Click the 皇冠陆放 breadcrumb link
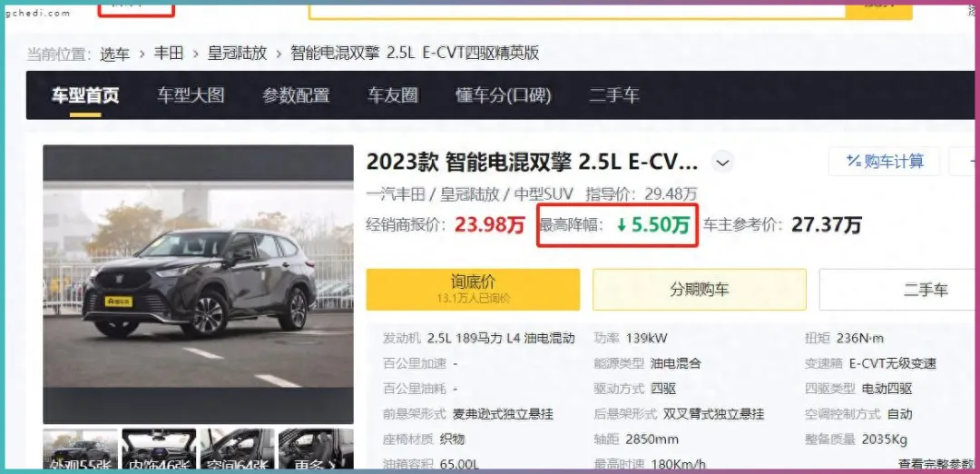The image size is (980, 474). (238, 54)
